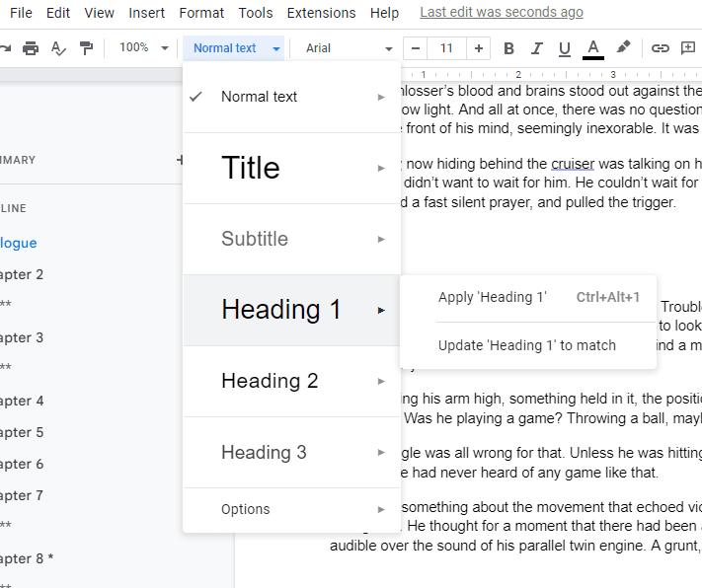The height and width of the screenshot is (588, 702).
Task: Toggle italic formatting
Action: (536, 48)
